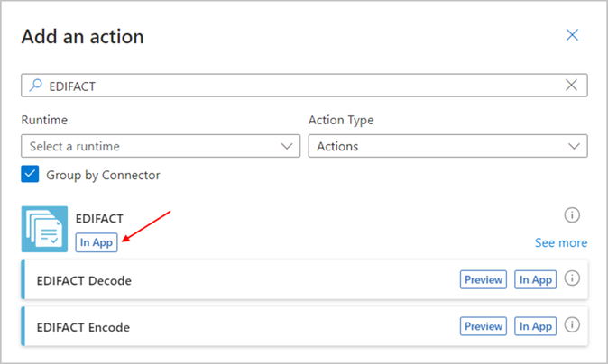
Task: Click Preview badge on EDIFACT Decode
Action: click(x=484, y=279)
